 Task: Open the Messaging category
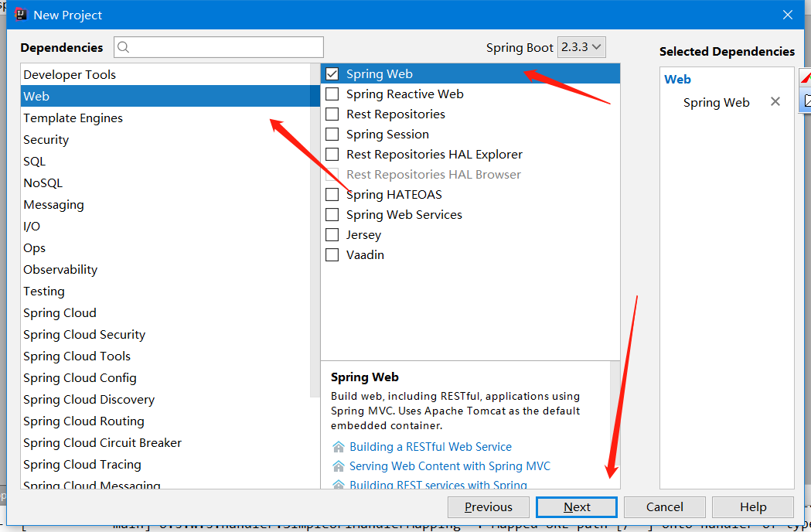[165, 205]
